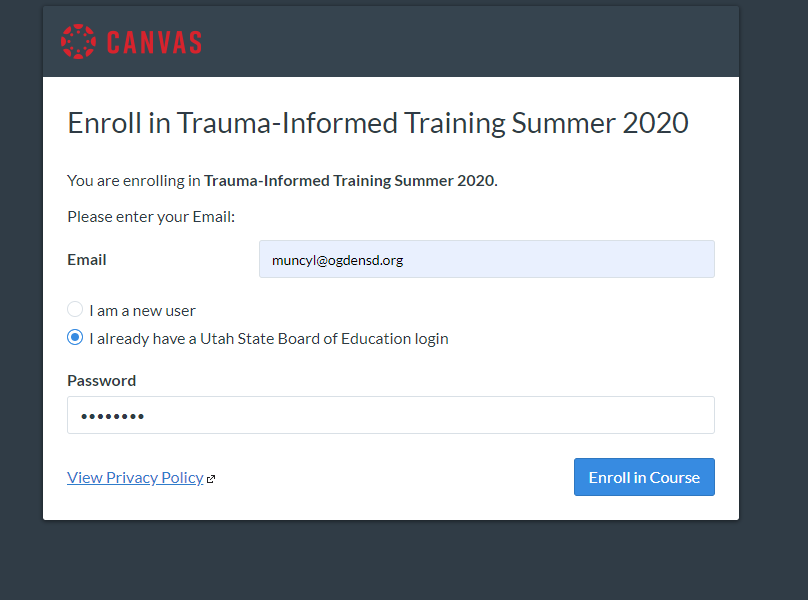The width and height of the screenshot is (808, 600).
Task: Click external-link icon beside Privacy Policy
Action: 211,479
